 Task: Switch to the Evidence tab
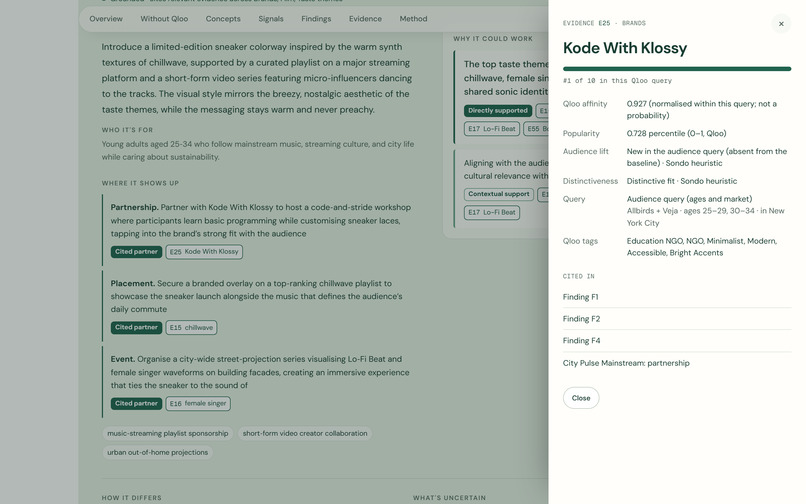365,19
